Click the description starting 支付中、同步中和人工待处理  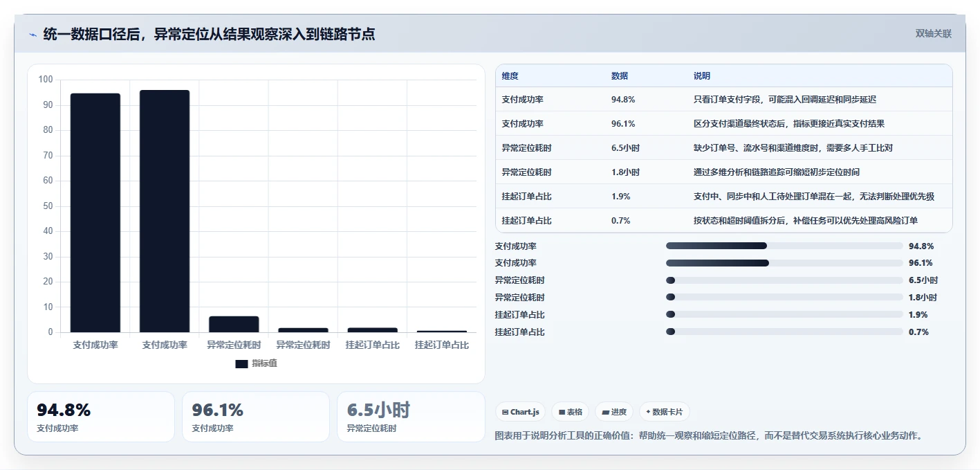[814, 197]
